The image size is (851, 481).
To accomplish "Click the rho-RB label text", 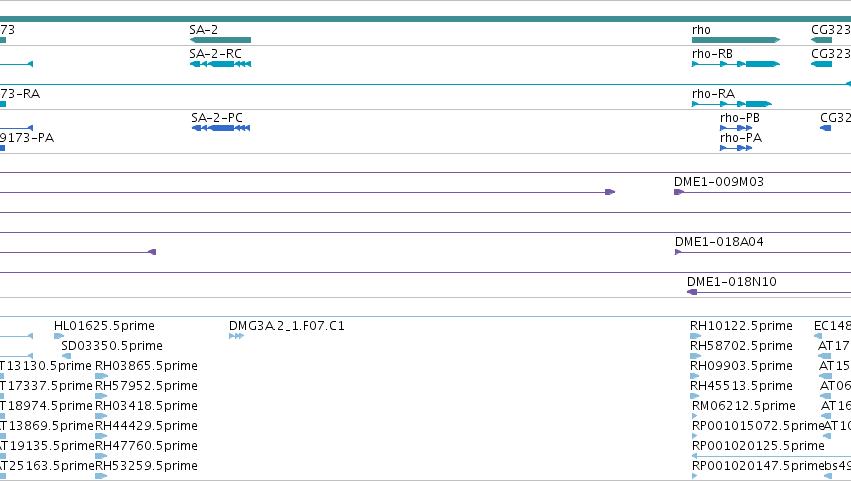I will point(712,54).
